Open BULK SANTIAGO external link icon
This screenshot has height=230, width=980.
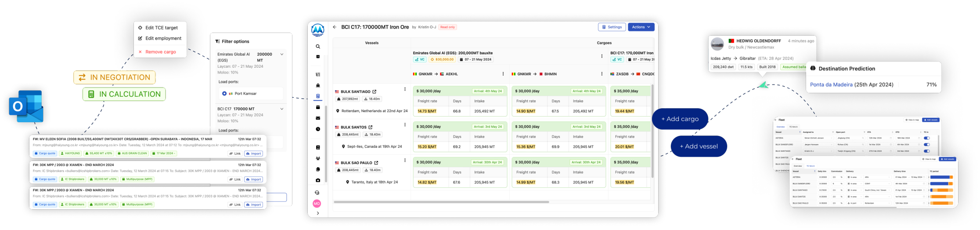(x=375, y=91)
